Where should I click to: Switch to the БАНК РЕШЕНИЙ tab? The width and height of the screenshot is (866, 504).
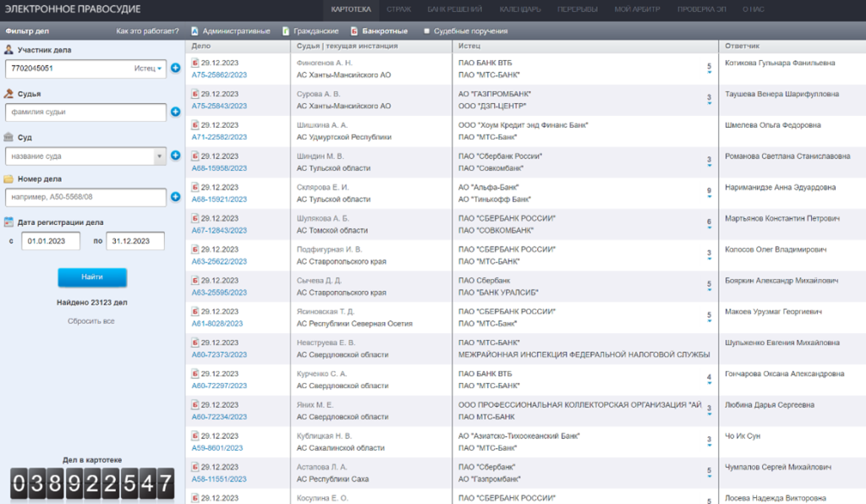[451, 9]
